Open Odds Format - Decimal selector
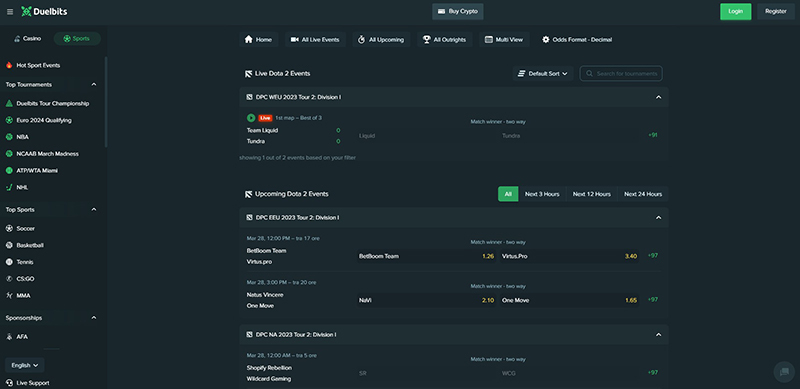The height and width of the screenshot is (389, 800). (x=577, y=40)
